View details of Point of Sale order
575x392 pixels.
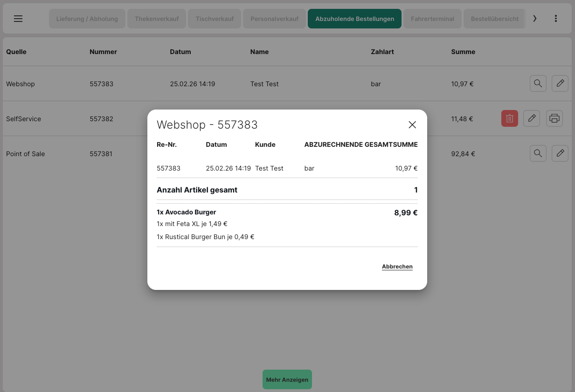point(538,153)
